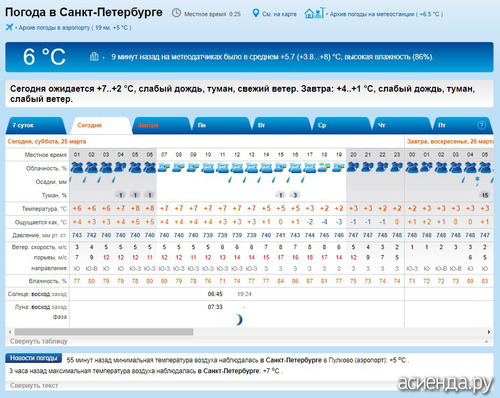Image resolution: width=500 pixels, height=398 pixels.
Task: Collapse the table via Свернуть таблицу
Action: [39, 341]
